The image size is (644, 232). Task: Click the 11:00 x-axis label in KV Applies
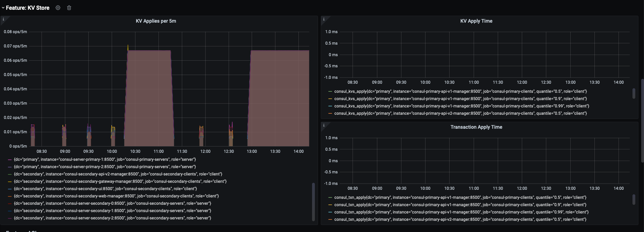point(158,151)
